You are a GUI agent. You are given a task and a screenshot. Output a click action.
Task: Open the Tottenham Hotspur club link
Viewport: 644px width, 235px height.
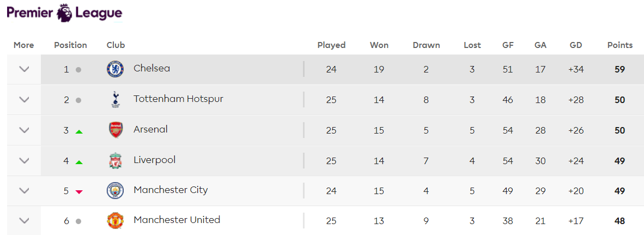click(178, 99)
